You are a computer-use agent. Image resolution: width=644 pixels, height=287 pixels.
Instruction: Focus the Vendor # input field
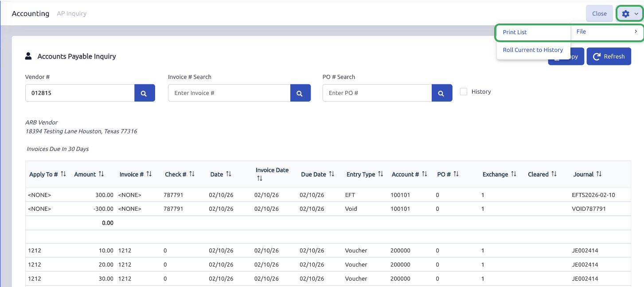(x=80, y=93)
